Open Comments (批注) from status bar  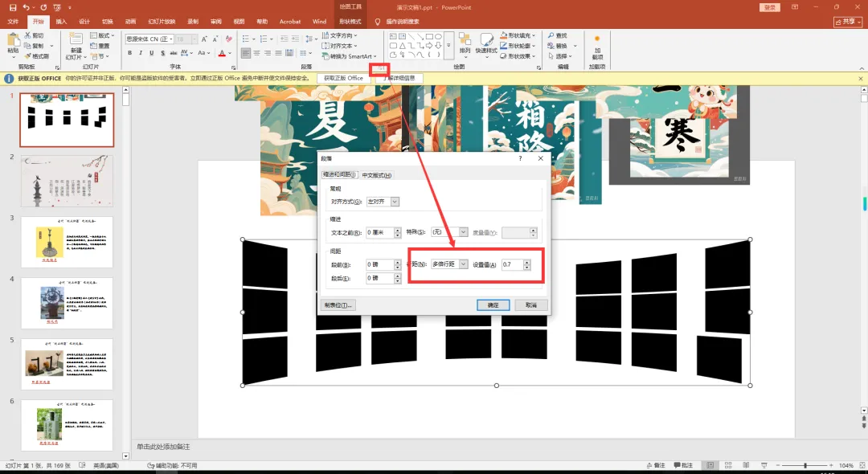683,465
